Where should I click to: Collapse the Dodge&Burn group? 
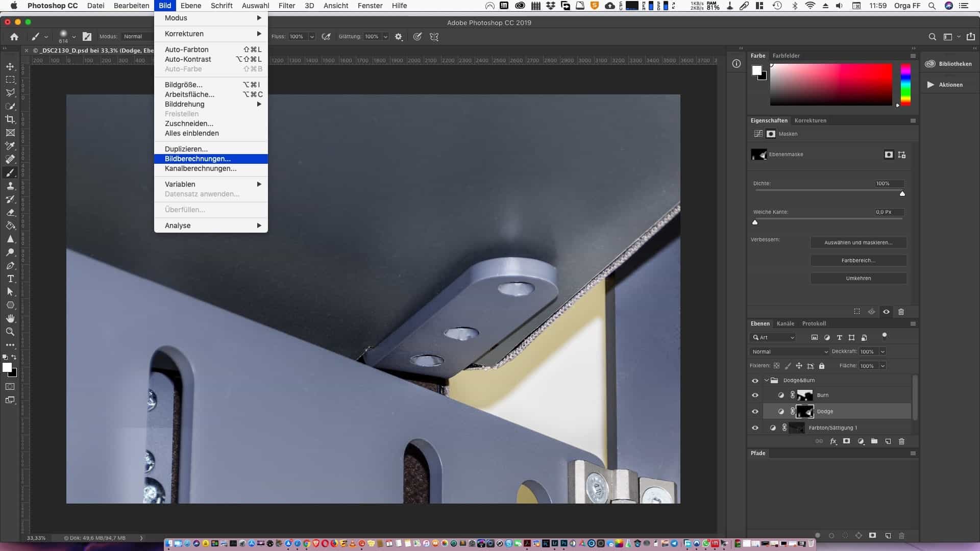[x=766, y=380]
